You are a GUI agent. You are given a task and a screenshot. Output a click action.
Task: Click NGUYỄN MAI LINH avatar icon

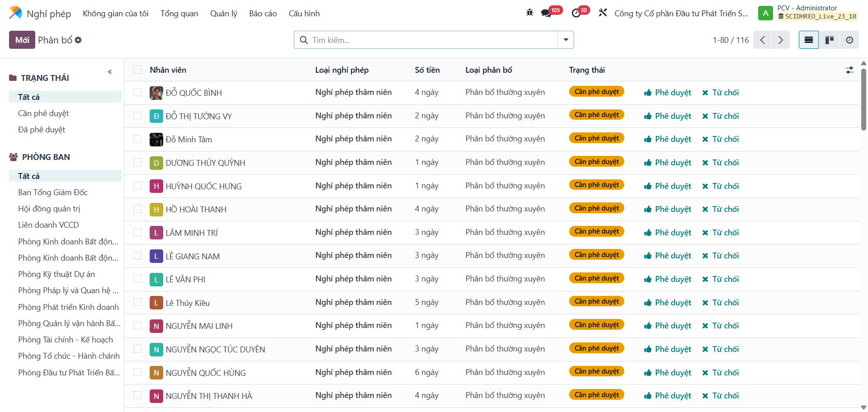[156, 326]
